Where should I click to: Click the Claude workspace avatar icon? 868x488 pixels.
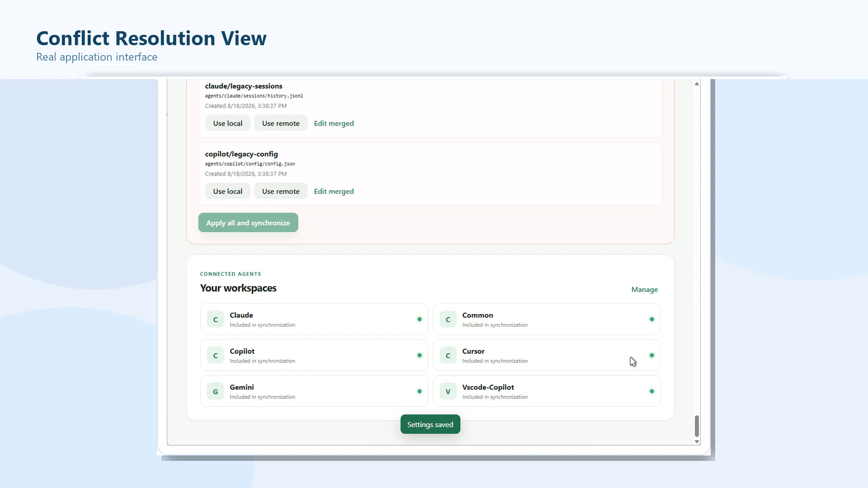tap(215, 319)
